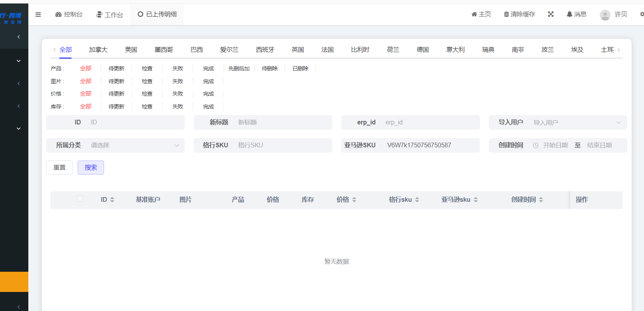Image resolution: width=644 pixels, height=311 pixels.
Task: Check the select-all table header checkbox
Action: pos(80,199)
